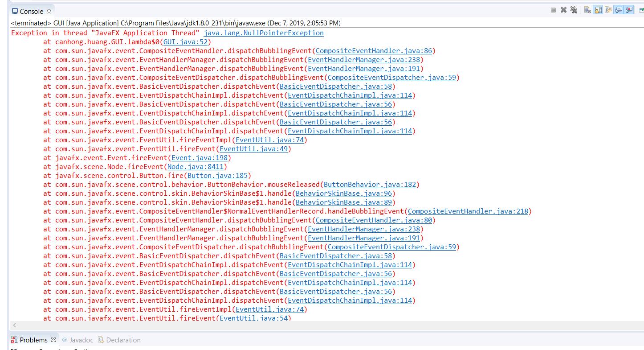Viewport: 644px width, 350px height.
Task: Switch to the Problems tab
Action: tap(33, 340)
